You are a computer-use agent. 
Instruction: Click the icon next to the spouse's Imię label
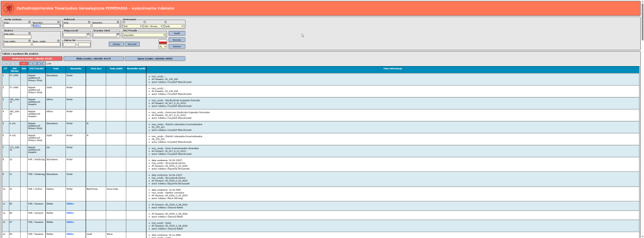[89, 22]
